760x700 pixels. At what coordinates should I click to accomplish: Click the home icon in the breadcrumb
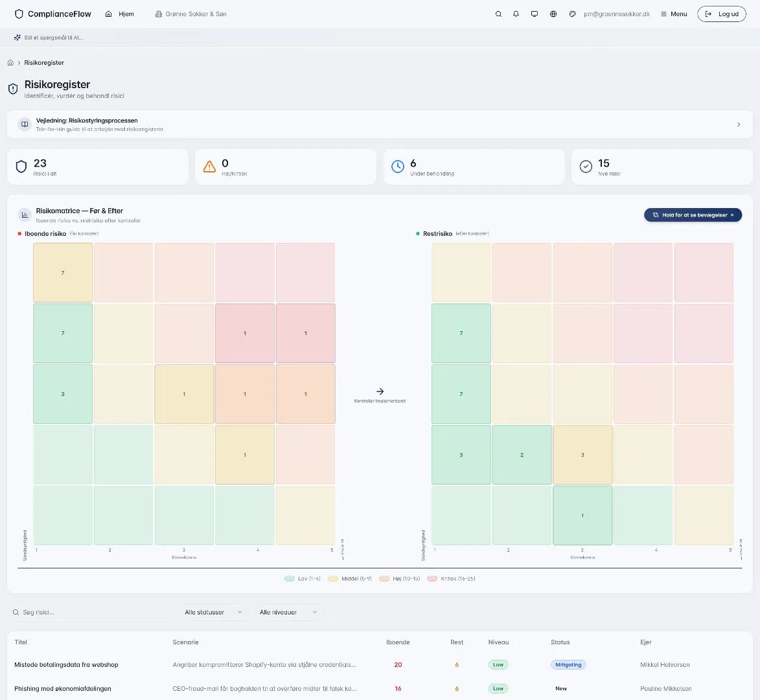(10, 62)
